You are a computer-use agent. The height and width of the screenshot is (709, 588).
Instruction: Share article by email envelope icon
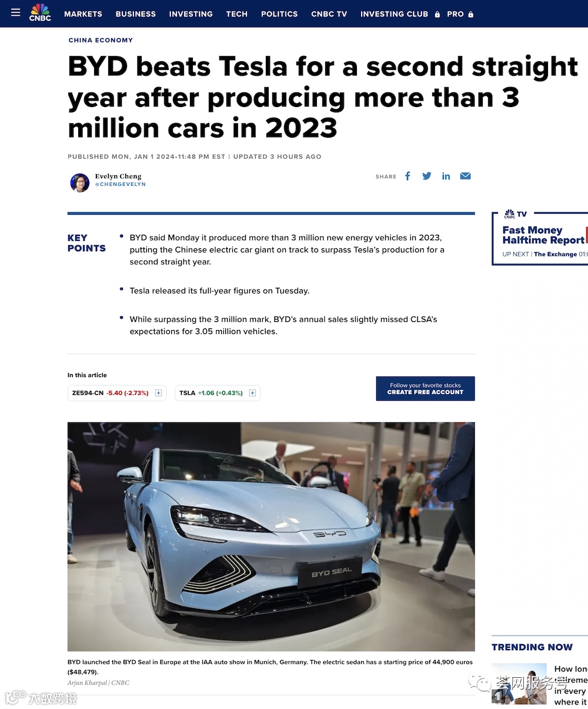(465, 176)
